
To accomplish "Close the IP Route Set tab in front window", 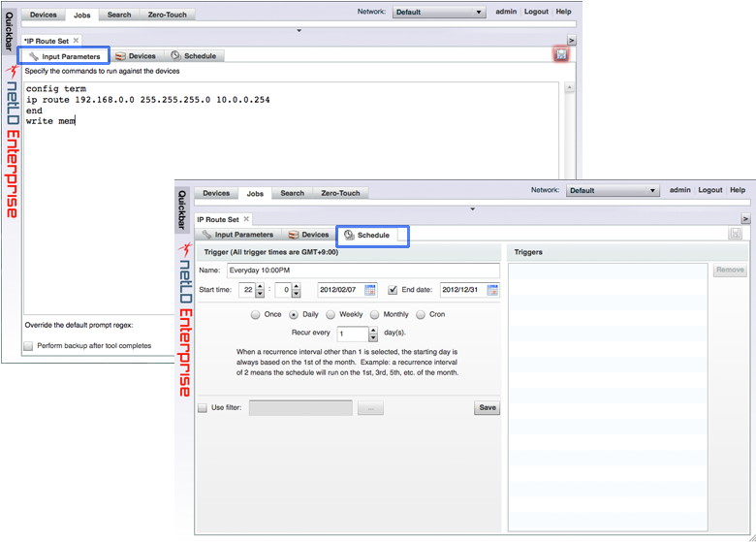I will [246, 219].
